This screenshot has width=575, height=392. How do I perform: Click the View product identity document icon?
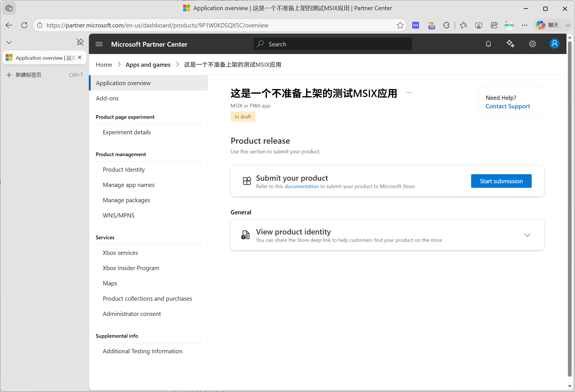(245, 235)
